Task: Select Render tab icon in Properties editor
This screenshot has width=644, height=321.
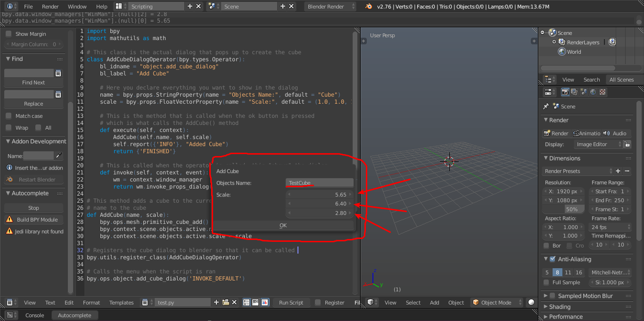Action: pyautogui.click(x=565, y=92)
